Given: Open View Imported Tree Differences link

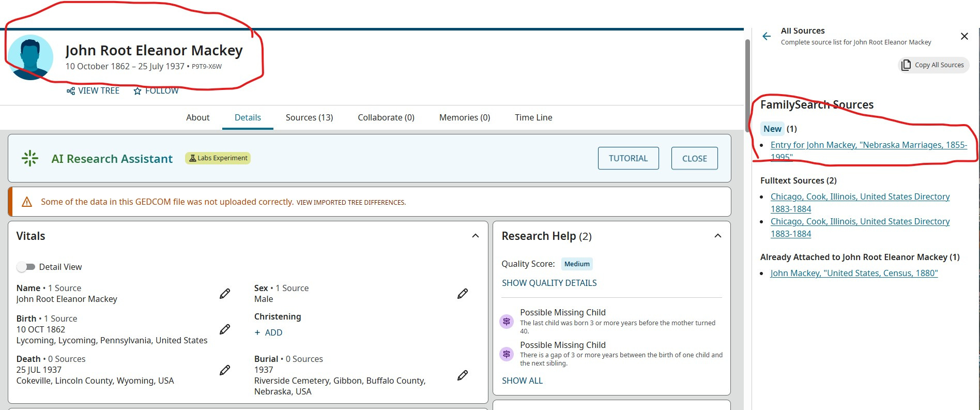Looking at the screenshot, I should click(351, 202).
